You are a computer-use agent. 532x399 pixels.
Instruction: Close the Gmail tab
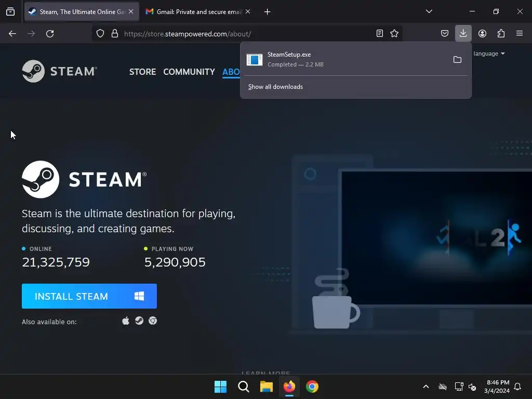(248, 11)
